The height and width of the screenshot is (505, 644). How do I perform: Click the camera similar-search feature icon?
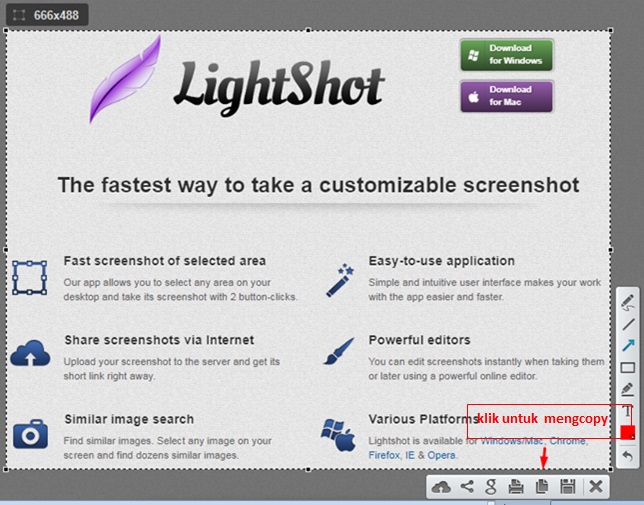tap(30, 434)
